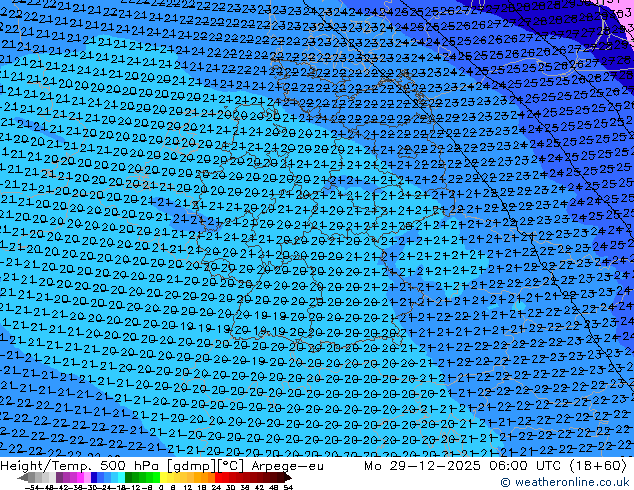This screenshot has width=634, height=490.
Task: Click the 'Arpege-eu' model name label
Action: (x=287, y=466)
